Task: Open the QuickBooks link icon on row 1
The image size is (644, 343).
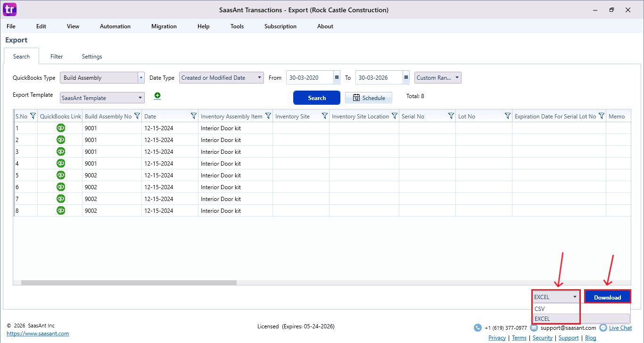Action: click(60, 128)
